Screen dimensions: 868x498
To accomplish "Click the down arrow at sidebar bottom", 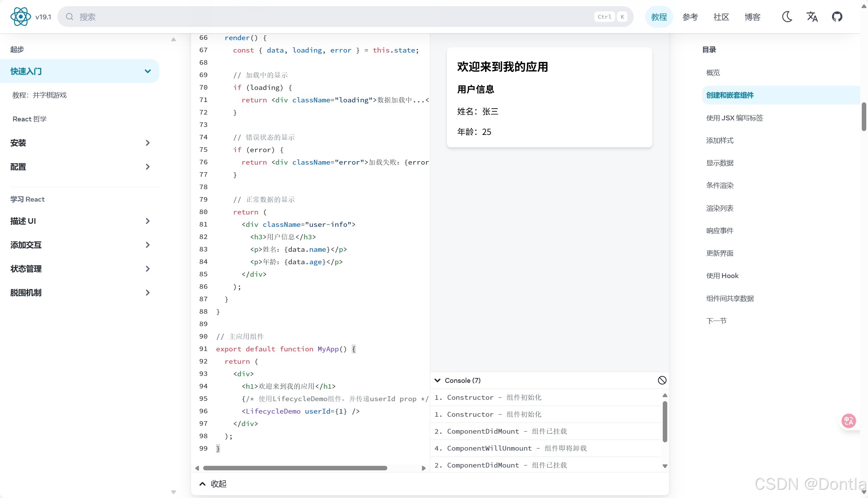I will click(x=173, y=492).
